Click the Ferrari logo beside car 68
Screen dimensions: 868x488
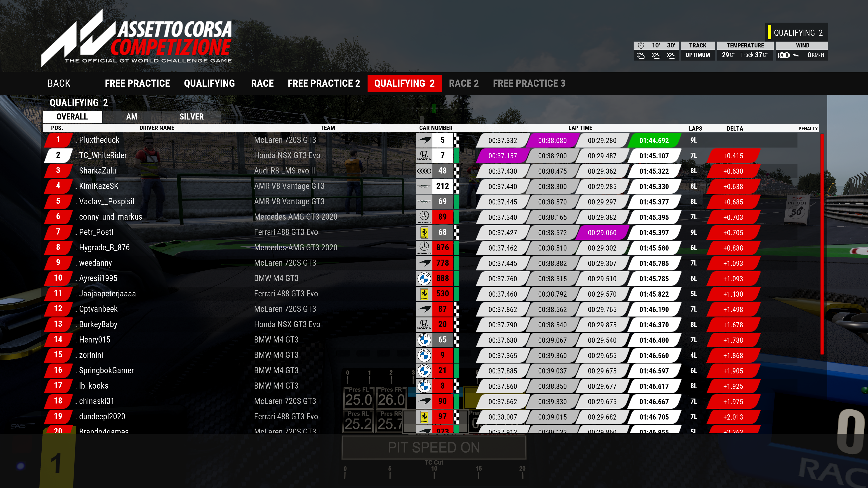tap(424, 232)
